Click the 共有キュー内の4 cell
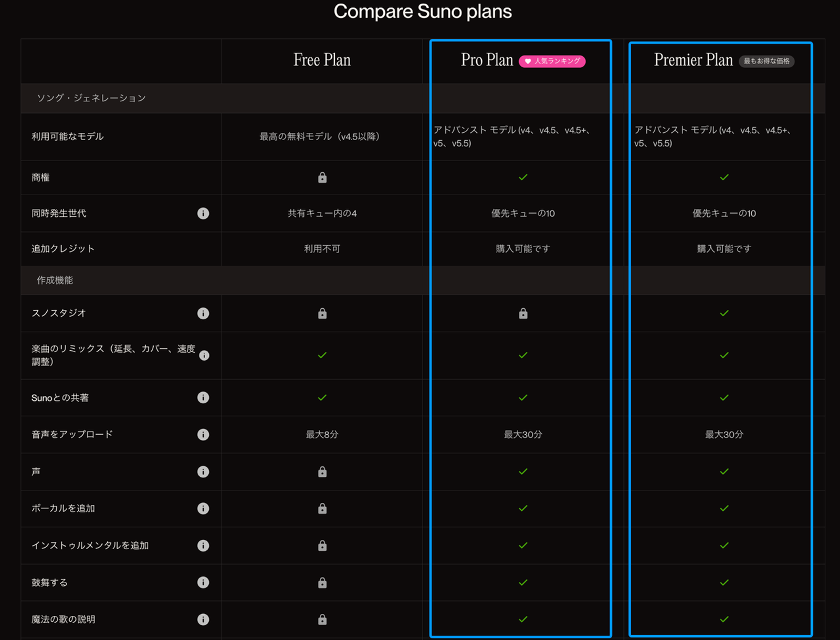Viewport: 840px width, 640px height. (x=322, y=213)
